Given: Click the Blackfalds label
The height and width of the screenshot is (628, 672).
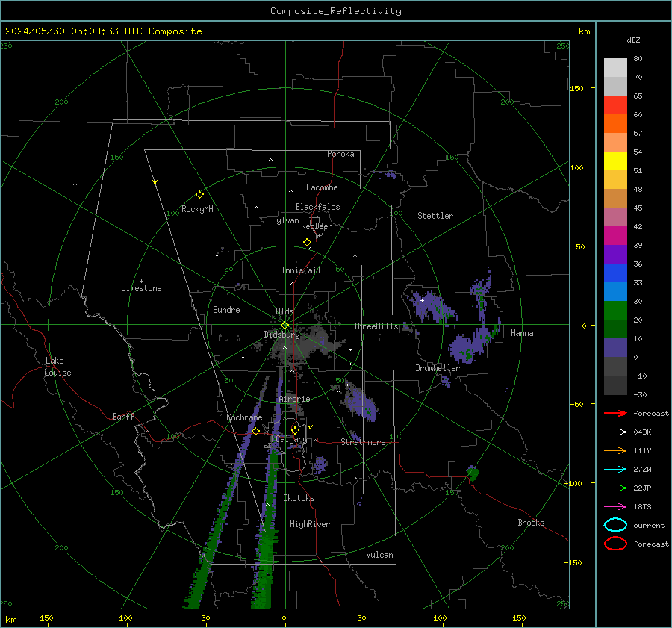Looking at the screenshot, I should 317,207.
